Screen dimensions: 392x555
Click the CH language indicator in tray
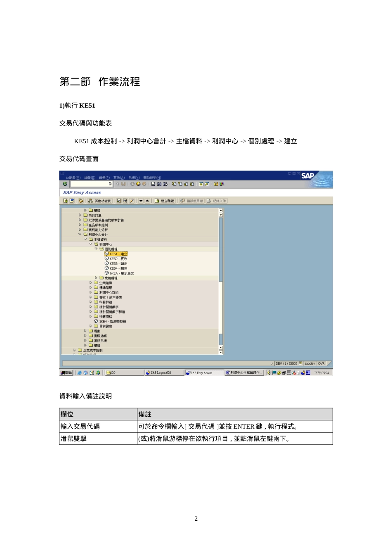(x=308, y=372)
